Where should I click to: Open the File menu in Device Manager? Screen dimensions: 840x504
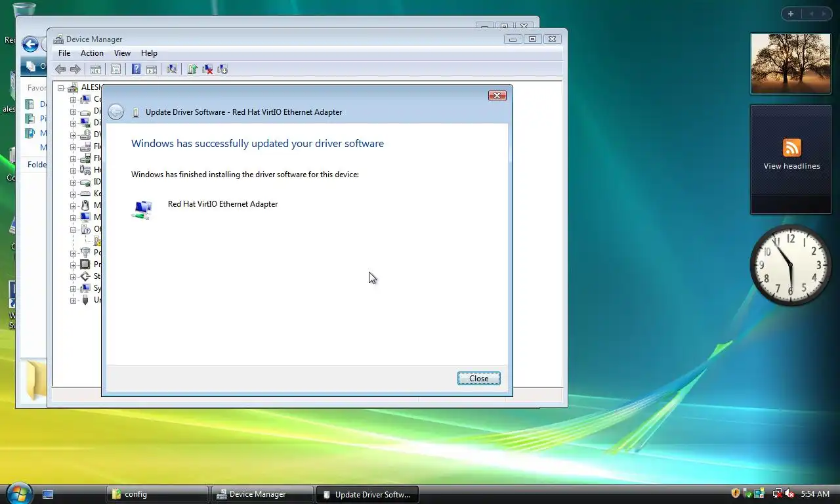64,53
